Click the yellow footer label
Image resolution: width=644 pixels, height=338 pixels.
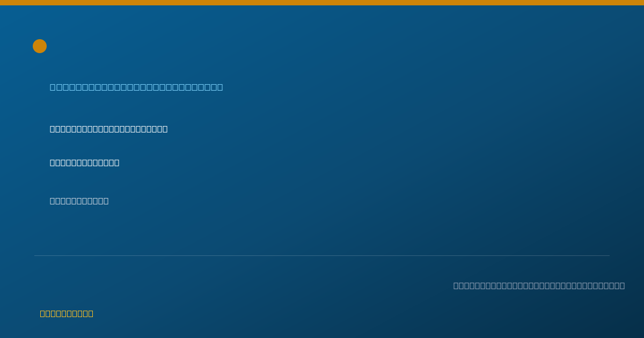[67, 313]
